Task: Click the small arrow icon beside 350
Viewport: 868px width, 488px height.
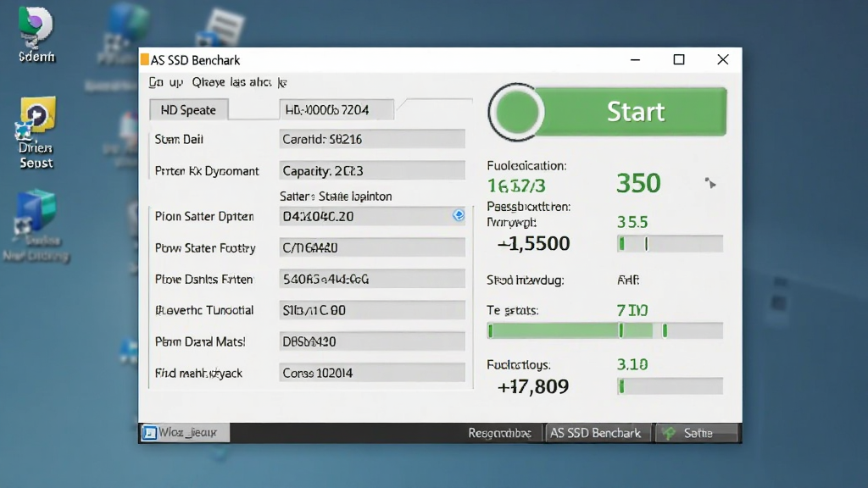Action: [x=710, y=183]
